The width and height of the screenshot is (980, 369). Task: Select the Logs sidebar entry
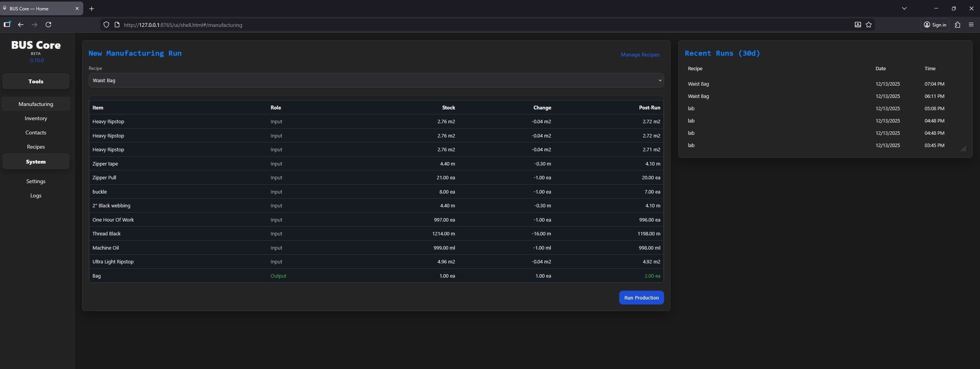point(36,195)
